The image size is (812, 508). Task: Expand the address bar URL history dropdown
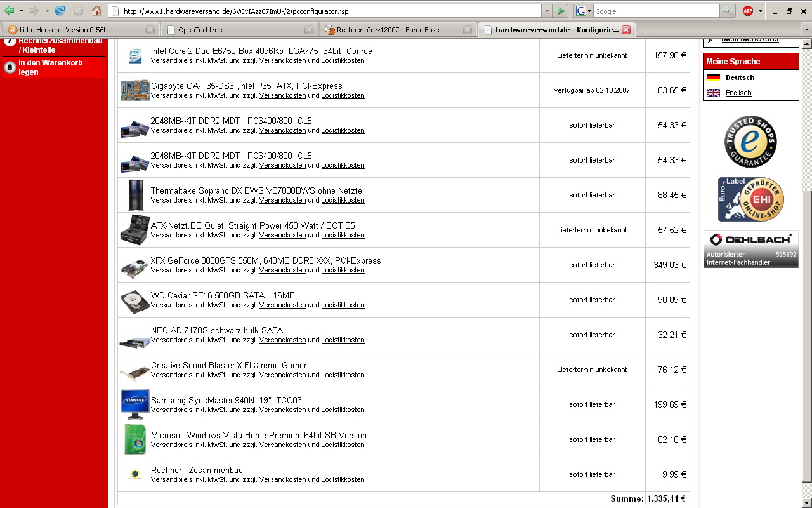click(547, 11)
